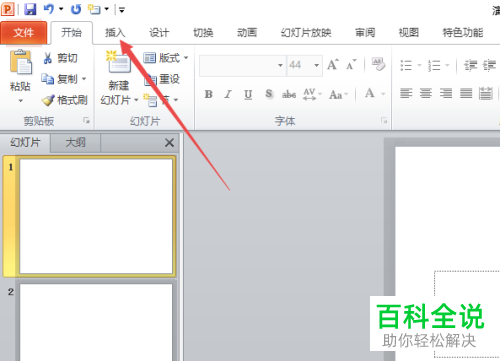This screenshot has width=500, height=361.
Task: Select 格式刷 (Format Painter)
Action: (65, 100)
